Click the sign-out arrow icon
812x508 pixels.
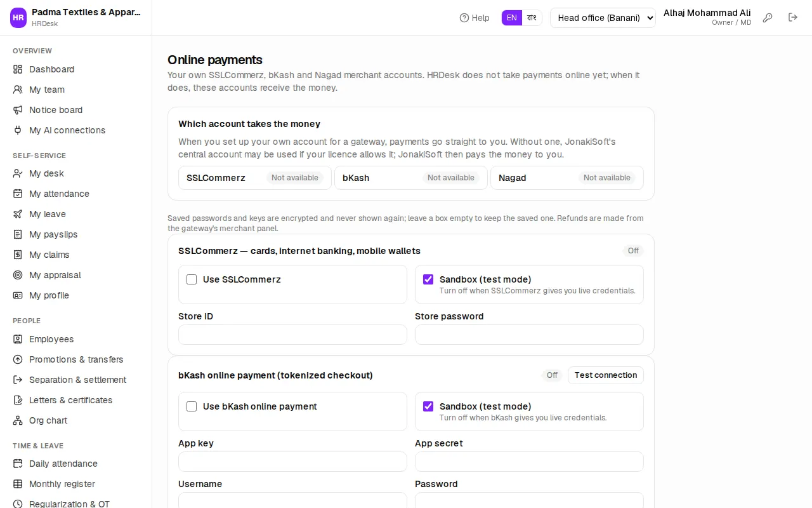pyautogui.click(x=793, y=18)
